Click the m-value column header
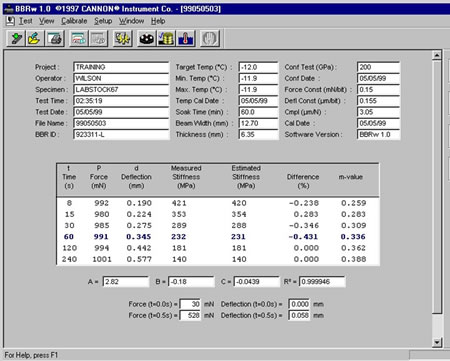The height and width of the screenshot is (361, 450). (x=351, y=177)
